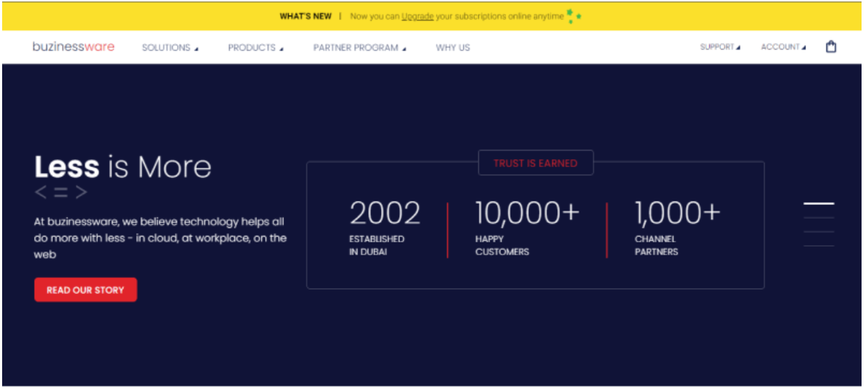Viewport: 868px width, 390px height.
Task: Go to the Why Us page
Action: (x=453, y=47)
